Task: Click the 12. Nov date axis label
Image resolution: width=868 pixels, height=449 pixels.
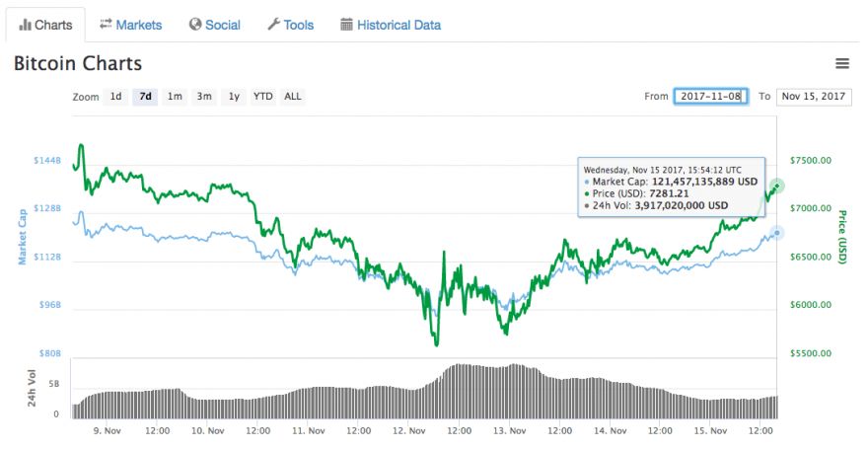Action: coord(408,430)
